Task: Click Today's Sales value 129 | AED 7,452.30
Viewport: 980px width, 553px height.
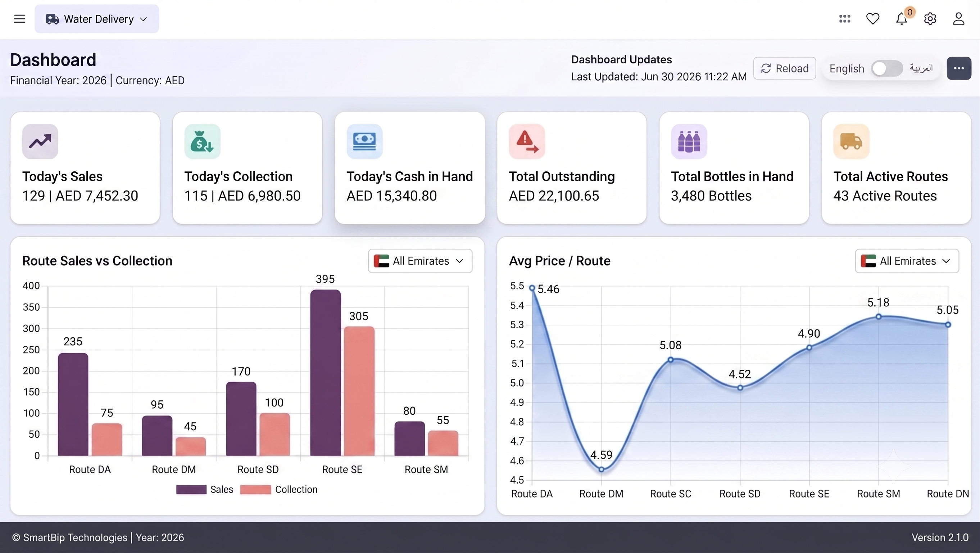Action: pyautogui.click(x=80, y=196)
